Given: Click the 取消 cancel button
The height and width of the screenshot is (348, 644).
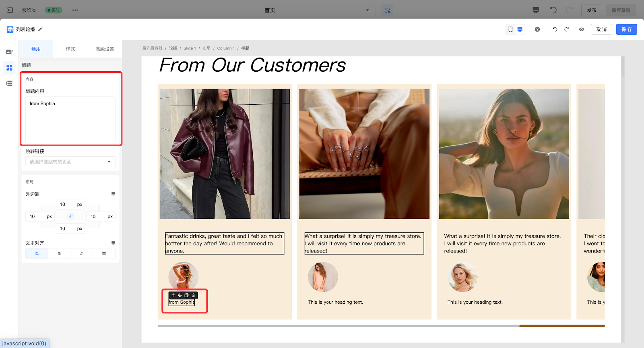Looking at the screenshot, I should (x=601, y=29).
